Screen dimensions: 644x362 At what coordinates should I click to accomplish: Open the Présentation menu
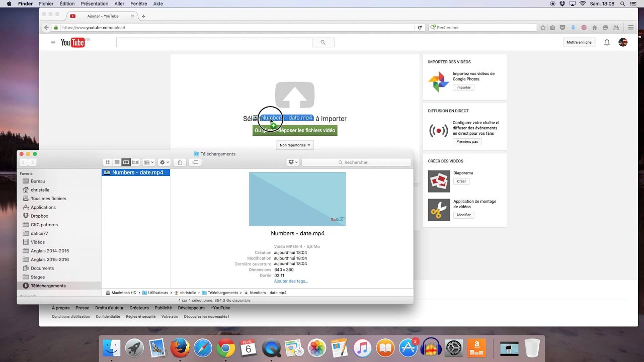[95, 4]
